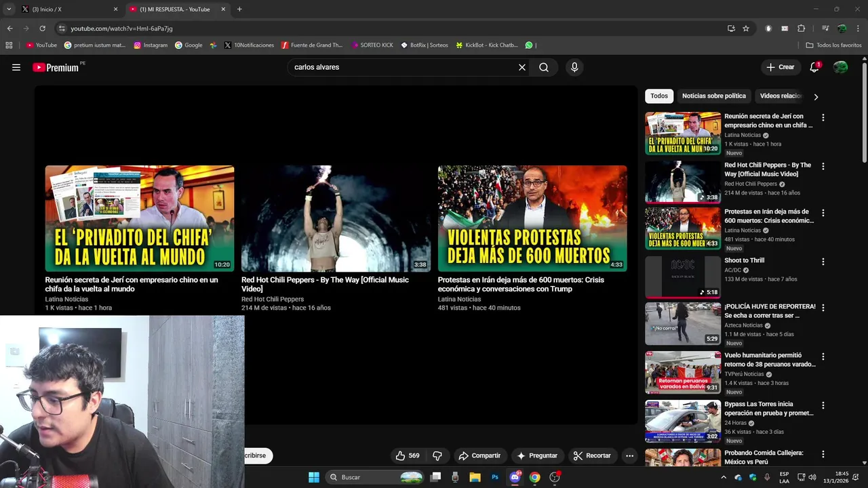This screenshot has width=868, height=488.
Task: Play Shoot to Thrill sidebar thumbnail
Action: 683,277
